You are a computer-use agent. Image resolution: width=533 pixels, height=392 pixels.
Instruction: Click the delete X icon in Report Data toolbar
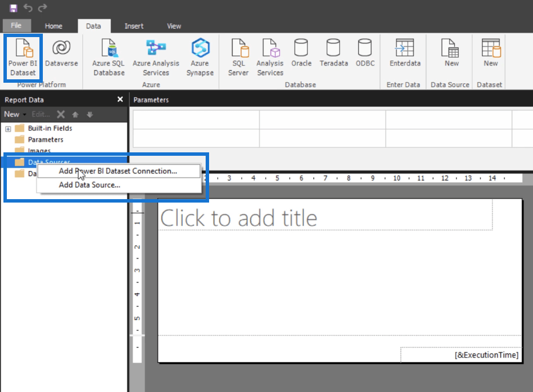tap(61, 114)
